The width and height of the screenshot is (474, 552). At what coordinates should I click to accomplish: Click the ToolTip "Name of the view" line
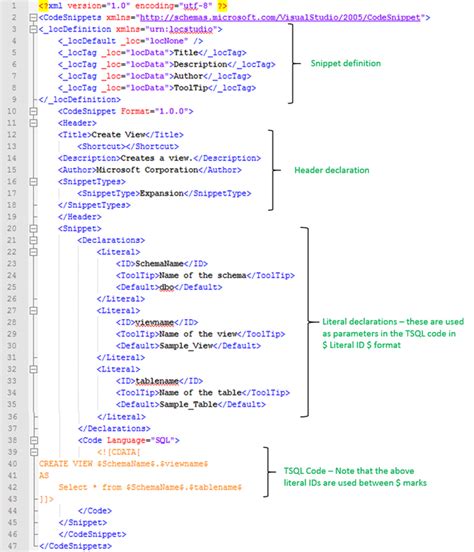pos(200,334)
